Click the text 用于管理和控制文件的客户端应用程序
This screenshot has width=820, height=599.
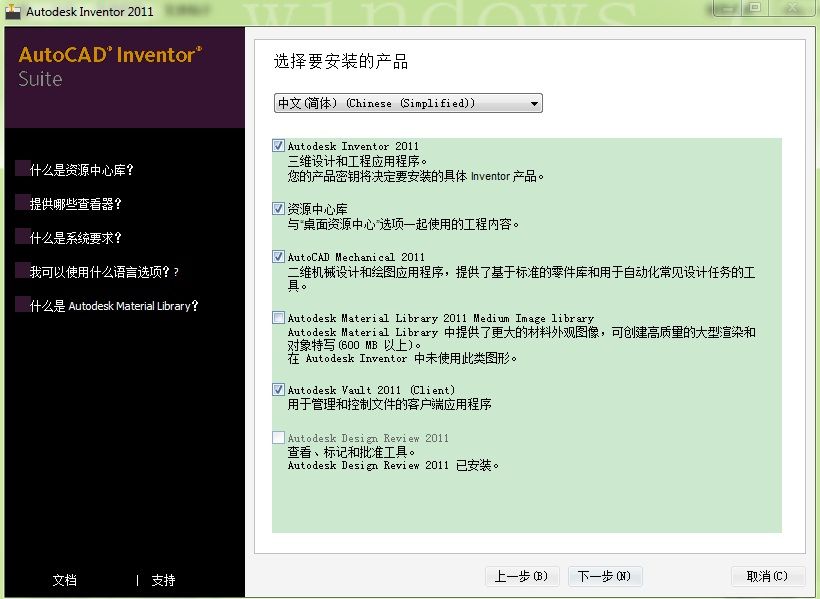[390, 404]
